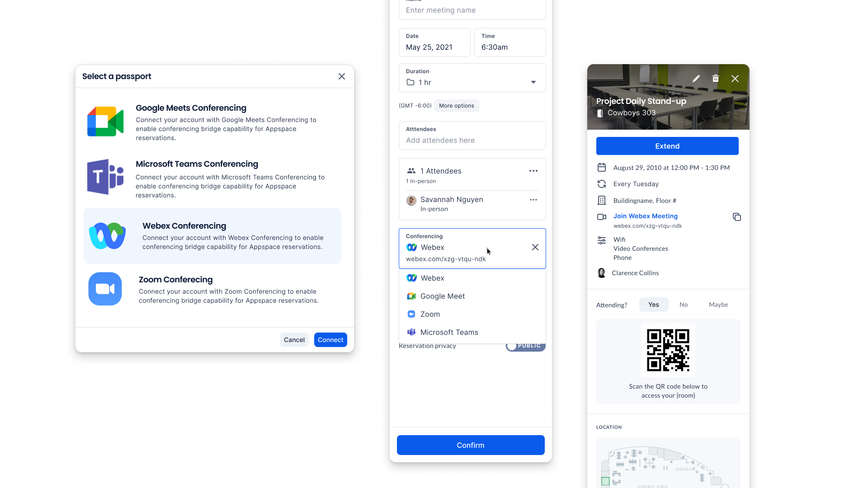This screenshot has height=488, width=868.
Task: Select the Every Tuesday text
Action: (x=636, y=184)
